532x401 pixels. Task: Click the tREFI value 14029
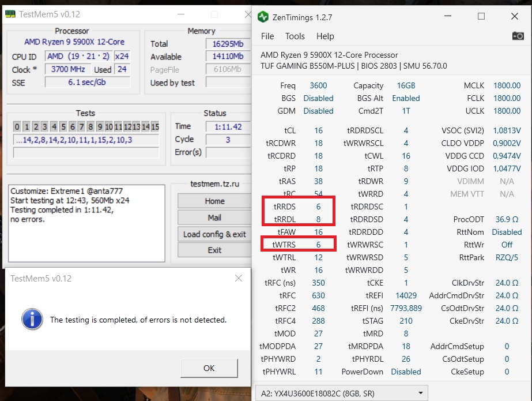[406, 295]
